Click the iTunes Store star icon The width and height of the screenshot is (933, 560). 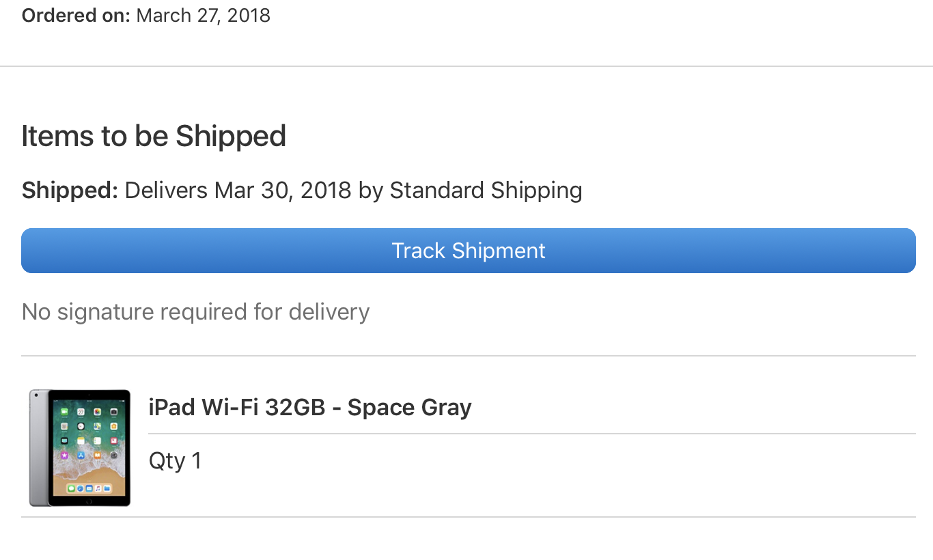(64, 455)
